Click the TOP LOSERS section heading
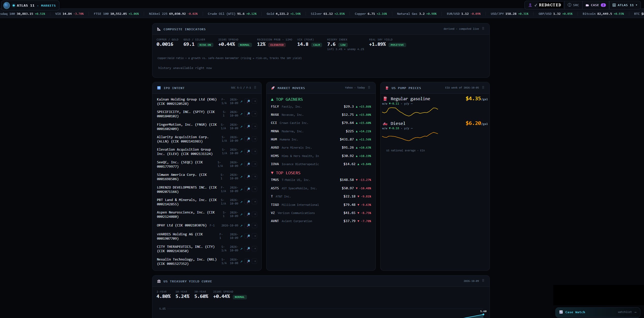The image size is (644, 318). click(x=286, y=173)
